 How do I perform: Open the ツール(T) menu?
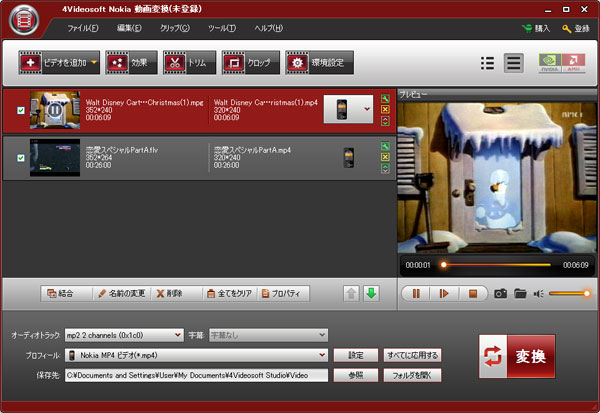222,28
